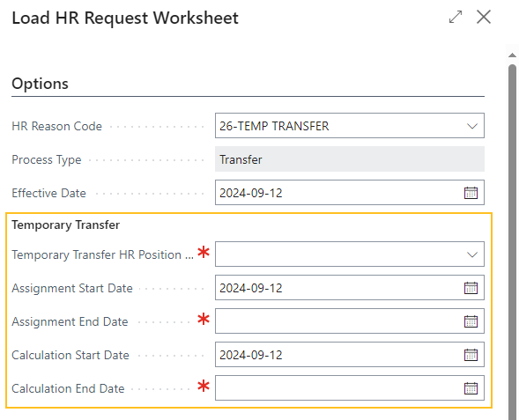Click the Effective Date input field

click(350, 193)
